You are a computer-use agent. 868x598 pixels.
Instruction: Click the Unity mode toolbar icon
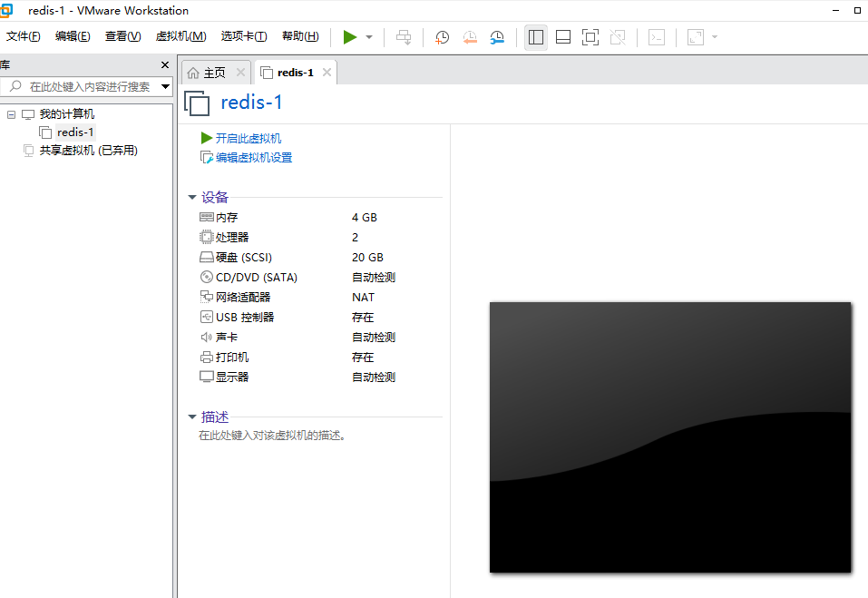pos(618,37)
